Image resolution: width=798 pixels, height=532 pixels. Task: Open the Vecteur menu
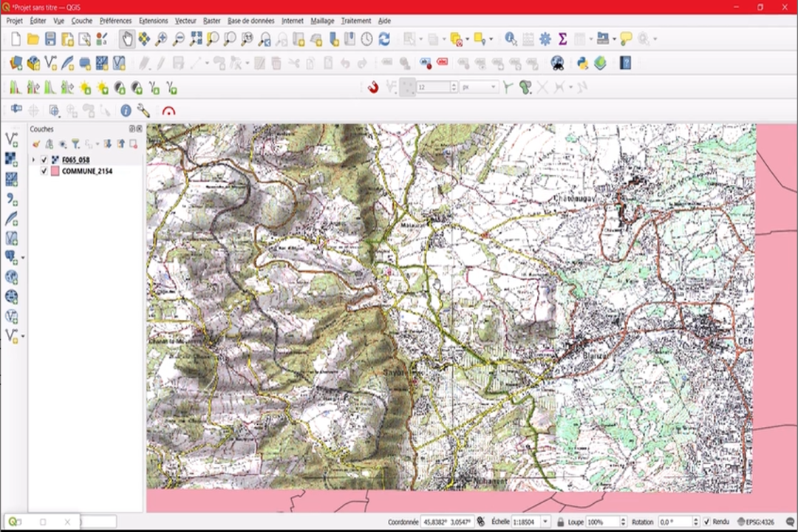(x=185, y=21)
